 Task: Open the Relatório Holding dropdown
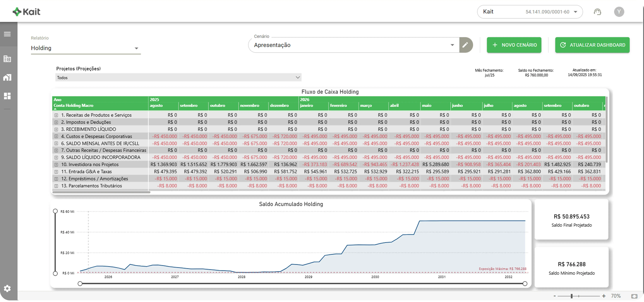(86, 48)
